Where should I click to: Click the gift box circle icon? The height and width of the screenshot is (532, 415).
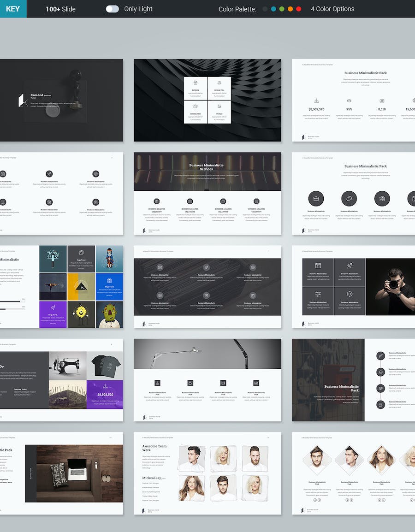click(x=382, y=199)
